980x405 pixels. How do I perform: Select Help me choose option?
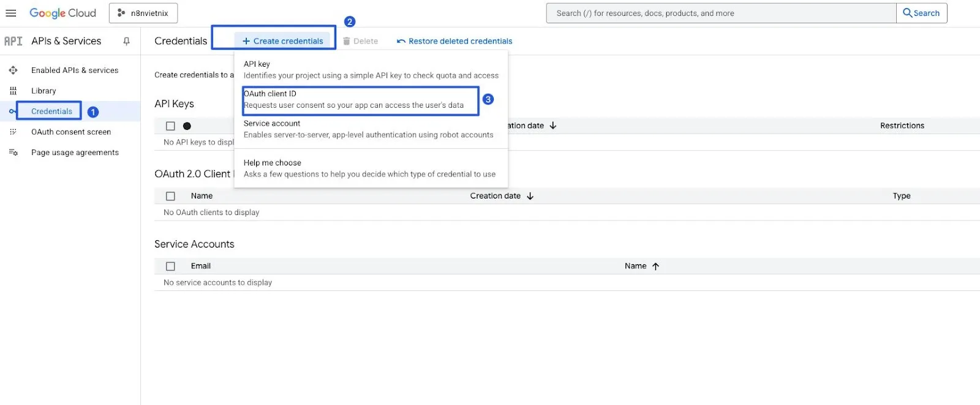tap(371, 168)
